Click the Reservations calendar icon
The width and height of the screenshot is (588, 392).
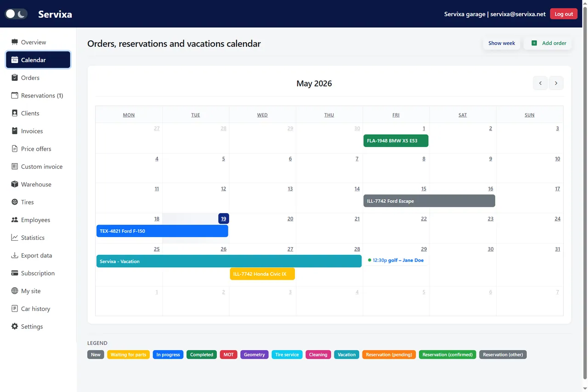tap(15, 96)
